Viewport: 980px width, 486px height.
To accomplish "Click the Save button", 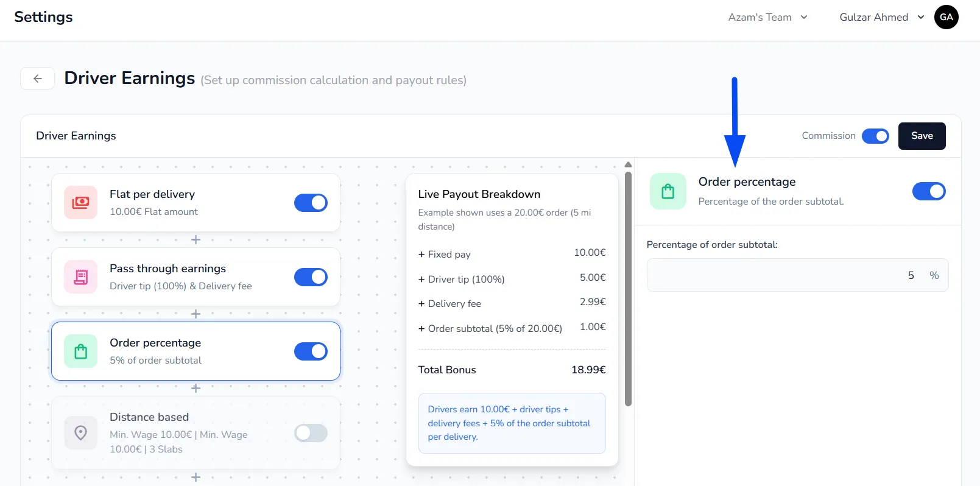I will (x=922, y=136).
